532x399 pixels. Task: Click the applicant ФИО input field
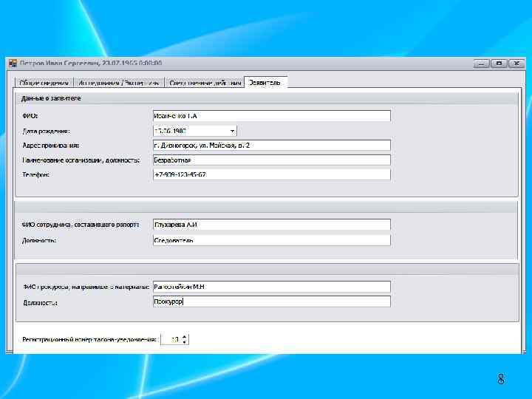point(272,116)
